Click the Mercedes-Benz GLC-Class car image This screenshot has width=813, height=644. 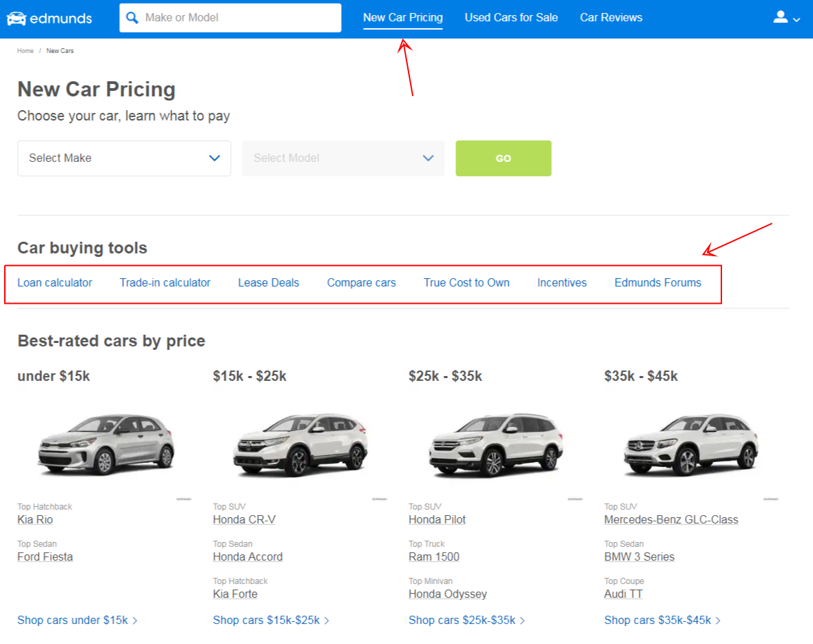pyautogui.click(x=692, y=444)
